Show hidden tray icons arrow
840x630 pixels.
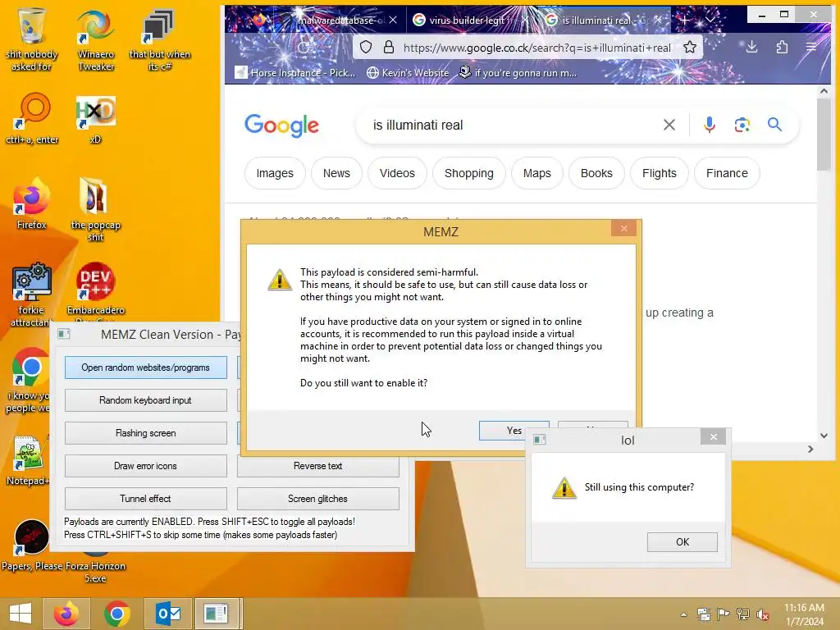[683, 614]
